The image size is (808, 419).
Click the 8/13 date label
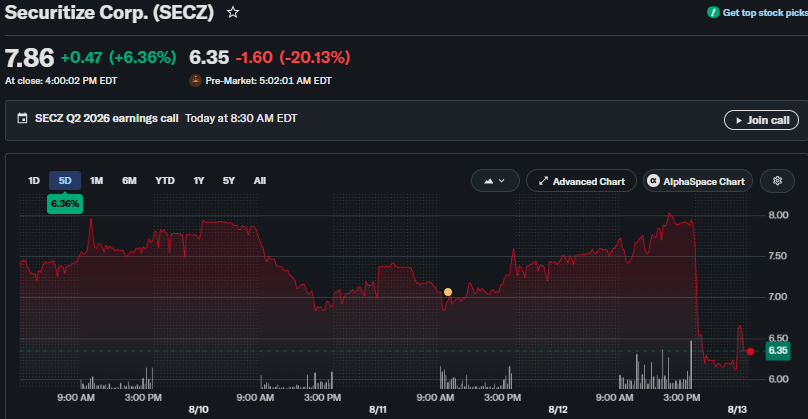737,410
